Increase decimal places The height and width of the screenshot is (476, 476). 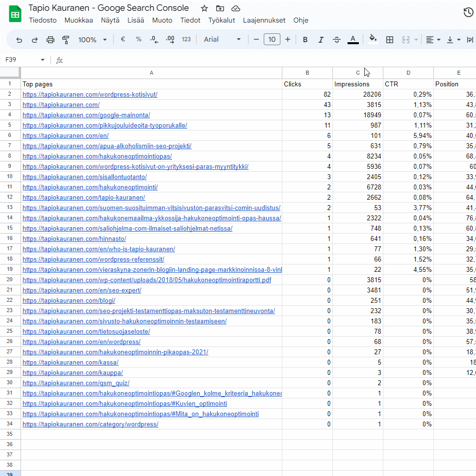point(170,40)
